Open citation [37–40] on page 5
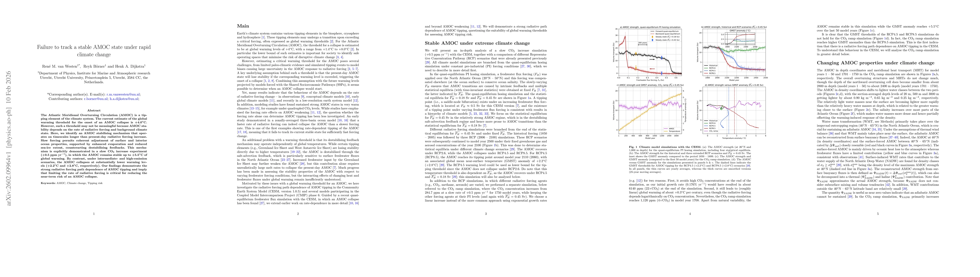Viewport: 980px width, 277px height. click(x=894, y=138)
